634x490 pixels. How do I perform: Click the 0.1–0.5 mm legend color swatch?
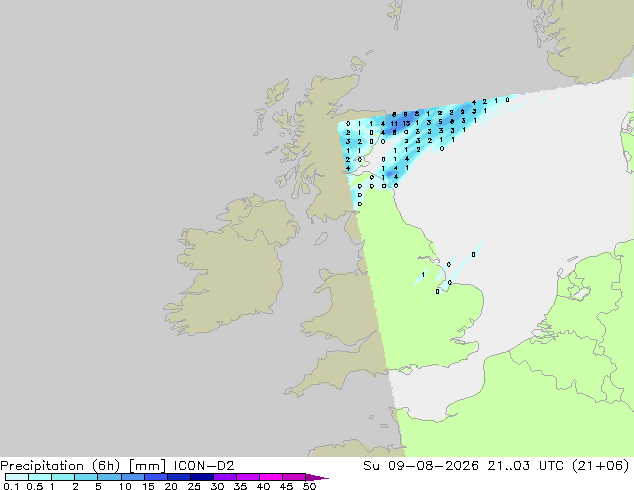17,477
